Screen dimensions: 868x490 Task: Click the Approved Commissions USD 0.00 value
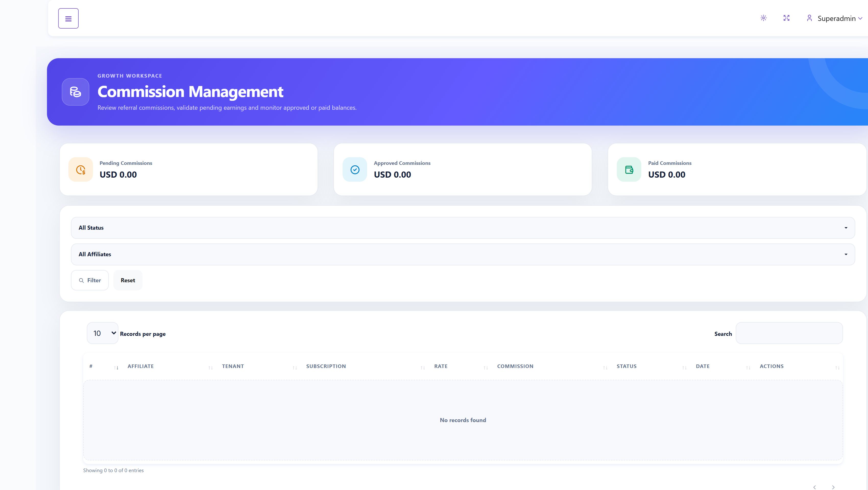392,175
